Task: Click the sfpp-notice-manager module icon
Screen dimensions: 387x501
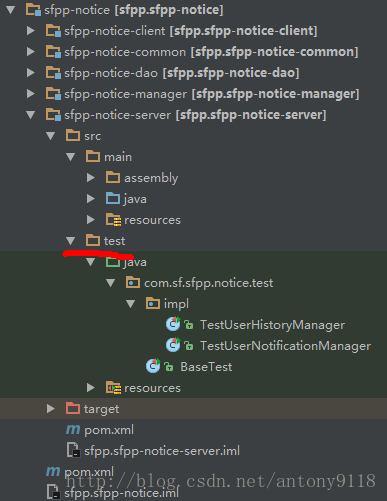Action: (x=53, y=94)
